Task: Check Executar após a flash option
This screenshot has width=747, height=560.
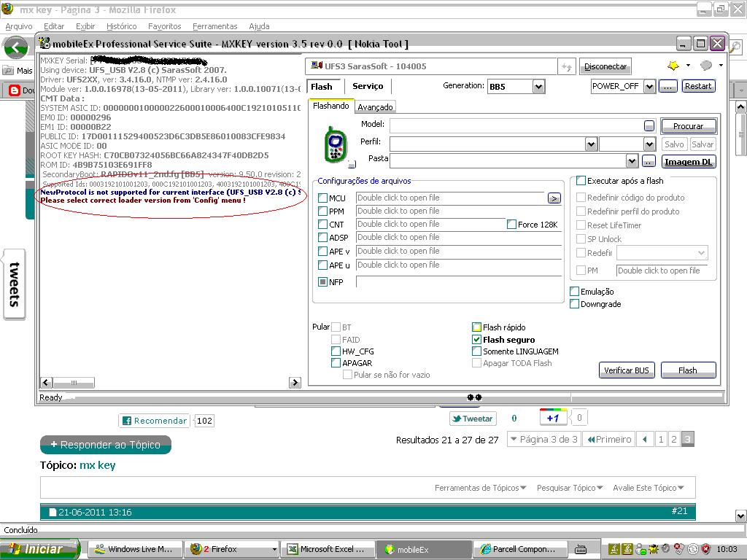Action: (x=581, y=181)
